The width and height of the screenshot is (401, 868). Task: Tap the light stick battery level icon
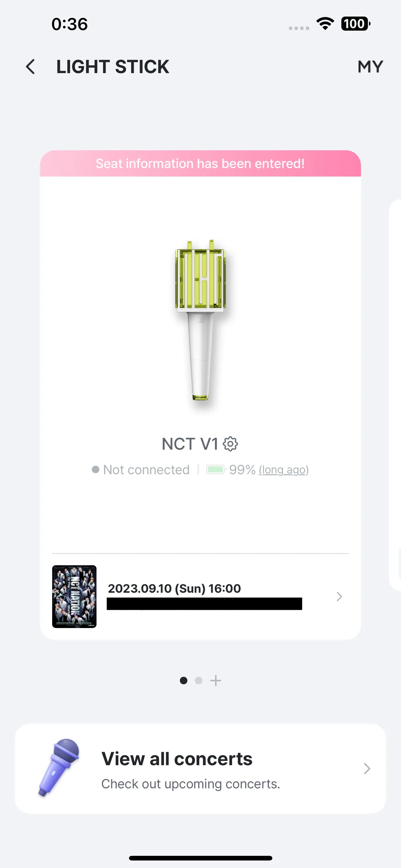coord(215,469)
